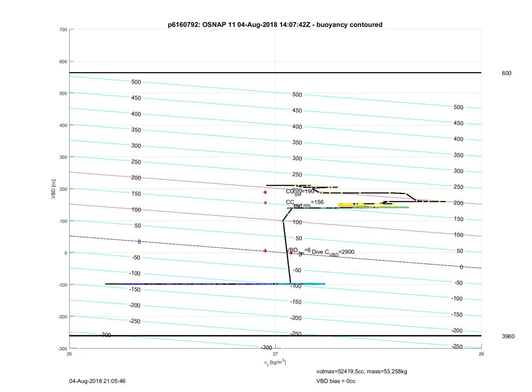Click the σt [kg/m³] x-axis label
The width and height of the screenshot is (532, 392).
[275, 362]
